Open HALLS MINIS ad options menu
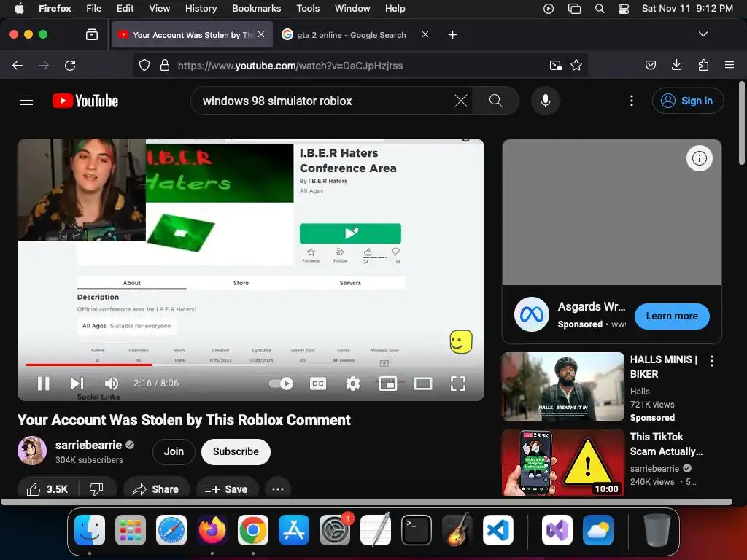The image size is (747, 560). pyautogui.click(x=712, y=361)
